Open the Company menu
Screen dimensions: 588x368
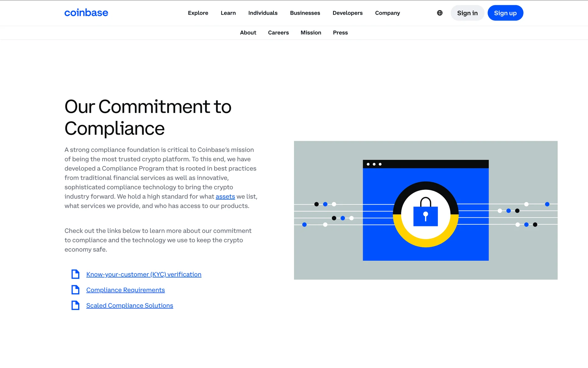click(x=387, y=13)
